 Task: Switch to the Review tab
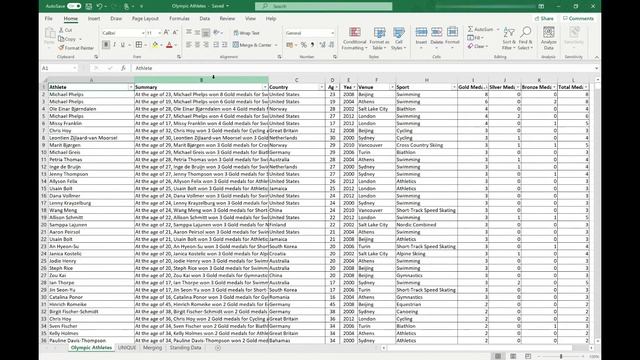pyautogui.click(x=227, y=18)
